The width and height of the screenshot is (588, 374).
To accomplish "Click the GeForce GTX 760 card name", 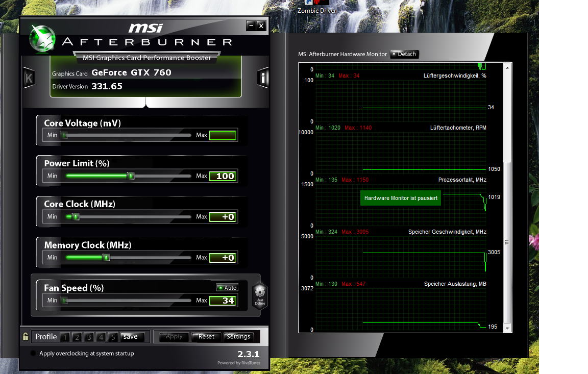I will pos(131,72).
